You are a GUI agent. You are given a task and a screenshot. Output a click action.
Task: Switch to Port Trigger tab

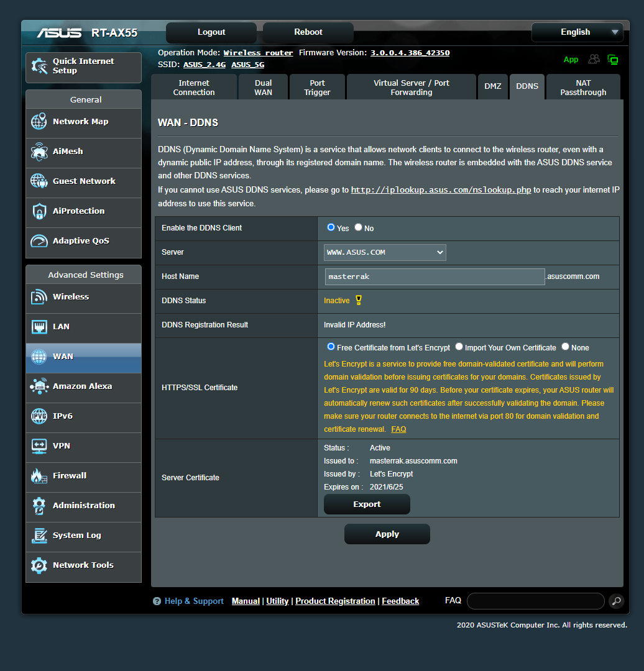(317, 88)
